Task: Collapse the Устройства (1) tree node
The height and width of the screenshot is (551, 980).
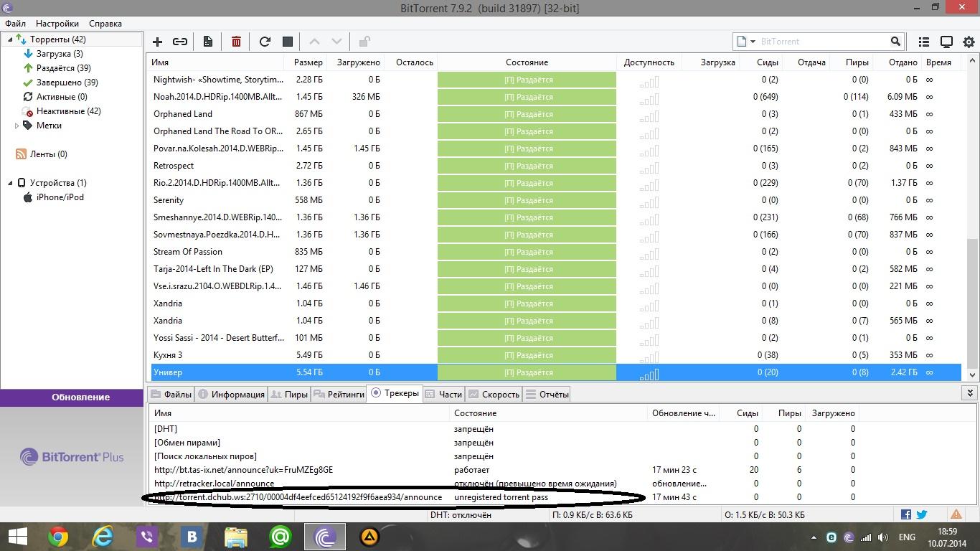Action: point(10,183)
